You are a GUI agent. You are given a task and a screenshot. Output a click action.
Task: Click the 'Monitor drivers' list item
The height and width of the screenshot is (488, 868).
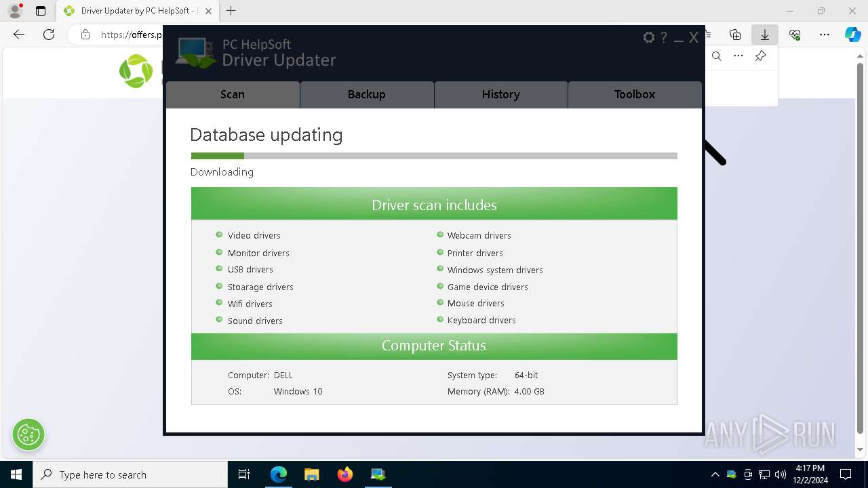point(258,253)
